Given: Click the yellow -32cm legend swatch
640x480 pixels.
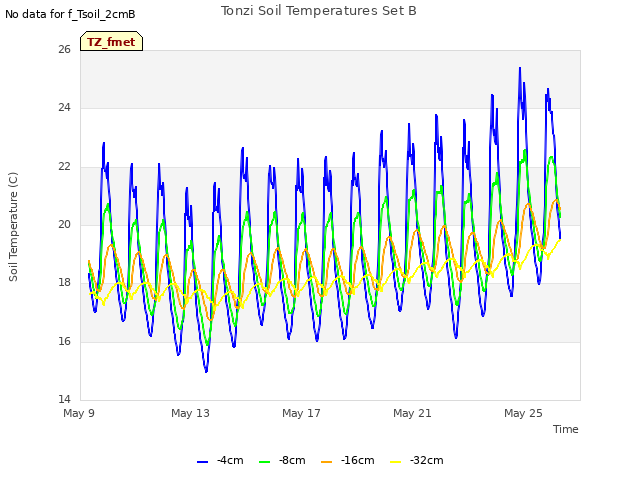Looking at the screenshot, I should point(396,462).
